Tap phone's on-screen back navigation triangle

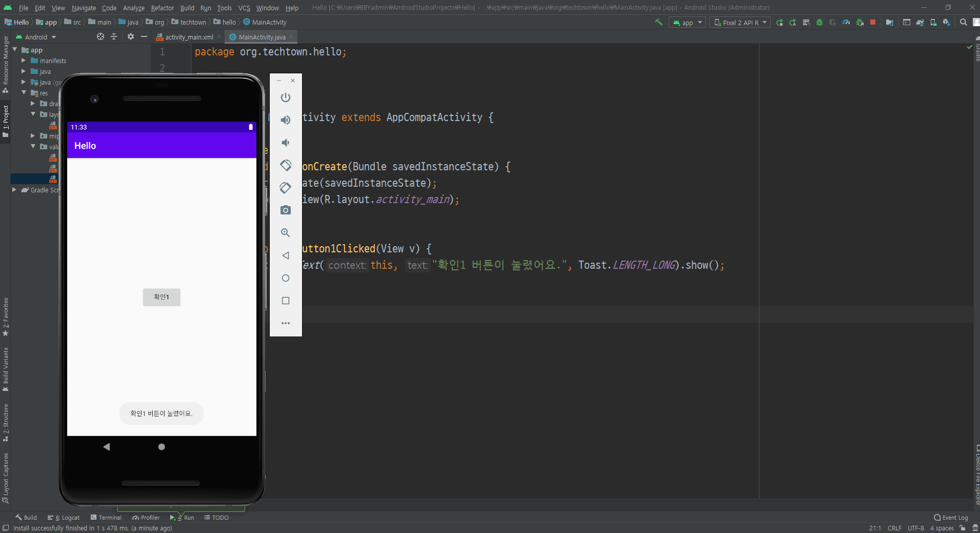[x=107, y=447]
